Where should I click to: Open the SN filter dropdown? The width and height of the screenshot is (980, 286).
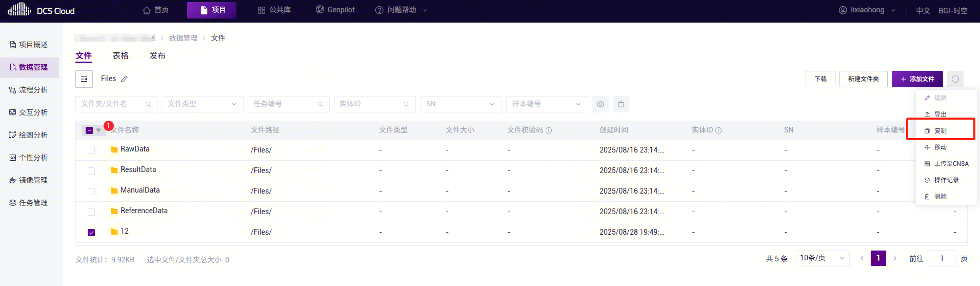[x=461, y=104]
